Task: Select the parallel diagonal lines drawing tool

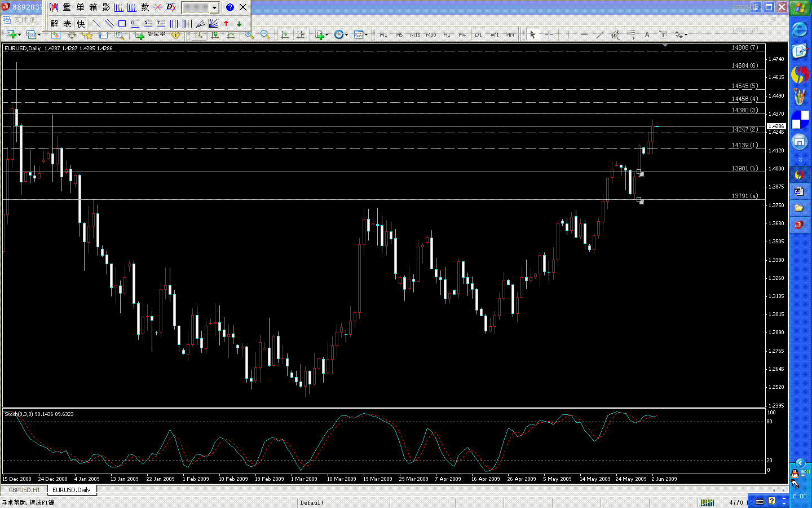Action: click(x=109, y=24)
